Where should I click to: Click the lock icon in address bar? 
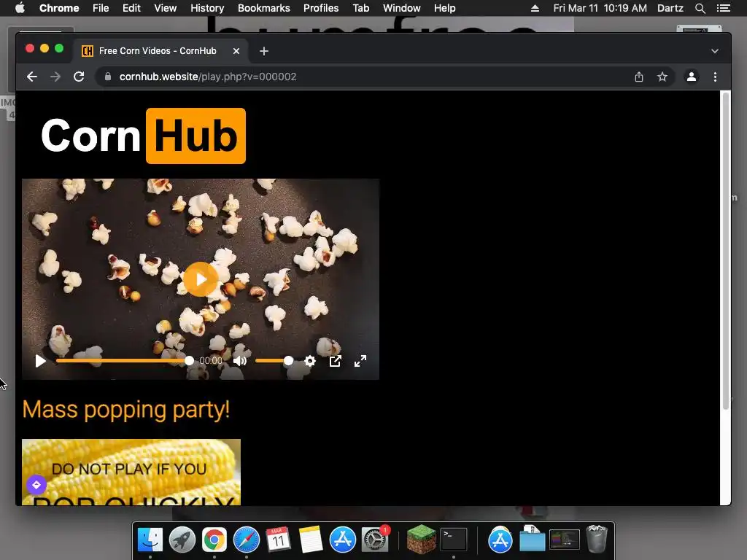[x=108, y=77]
